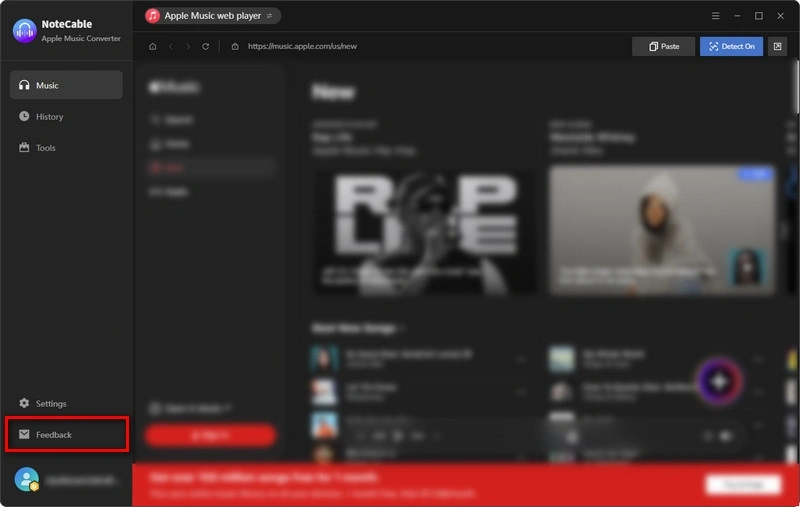Click the Paste button
The image size is (800, 507).
(x=663, y=46)
